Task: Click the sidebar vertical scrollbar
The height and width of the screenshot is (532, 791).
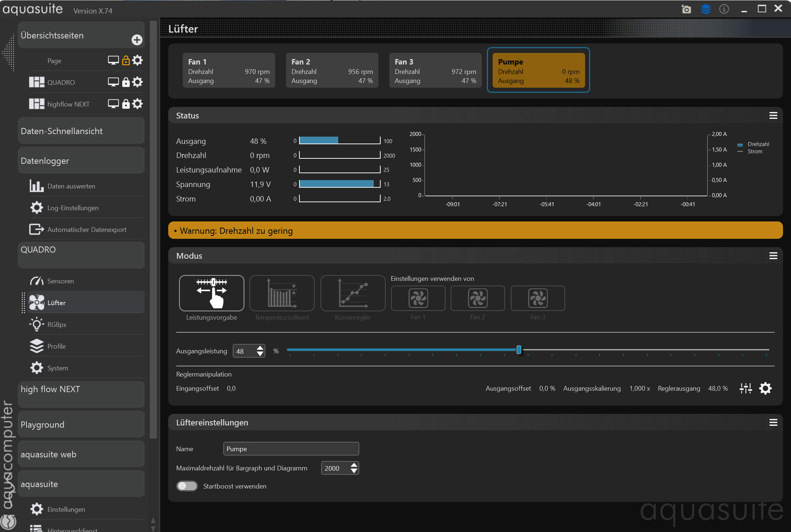Action: pyautogui.click(x=153, y=230)
